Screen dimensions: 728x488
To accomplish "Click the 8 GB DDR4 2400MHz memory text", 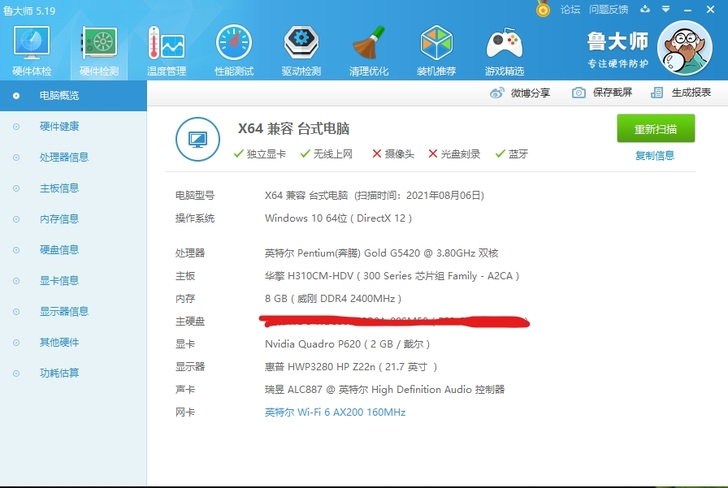I will (333, 299).
